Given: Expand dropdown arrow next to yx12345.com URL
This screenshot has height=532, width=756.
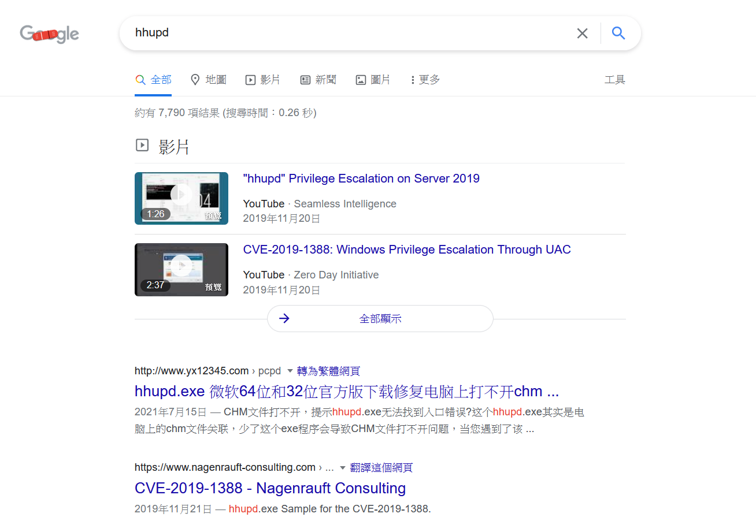Looking at the screenshot, I should click(290, 371).
